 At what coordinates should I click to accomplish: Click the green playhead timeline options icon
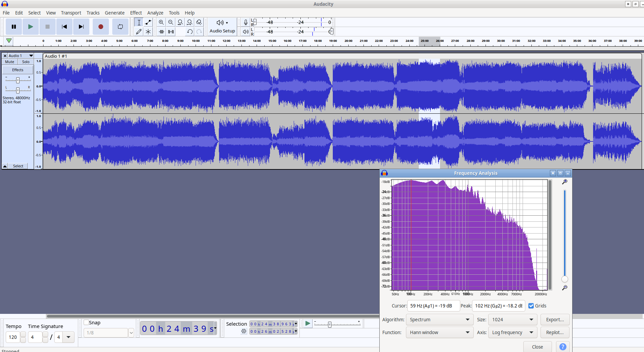click(x=9, y=41)
